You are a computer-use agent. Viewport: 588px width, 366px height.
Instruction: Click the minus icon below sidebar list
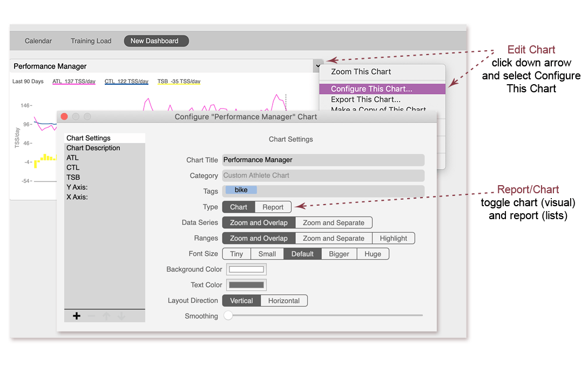91,316
